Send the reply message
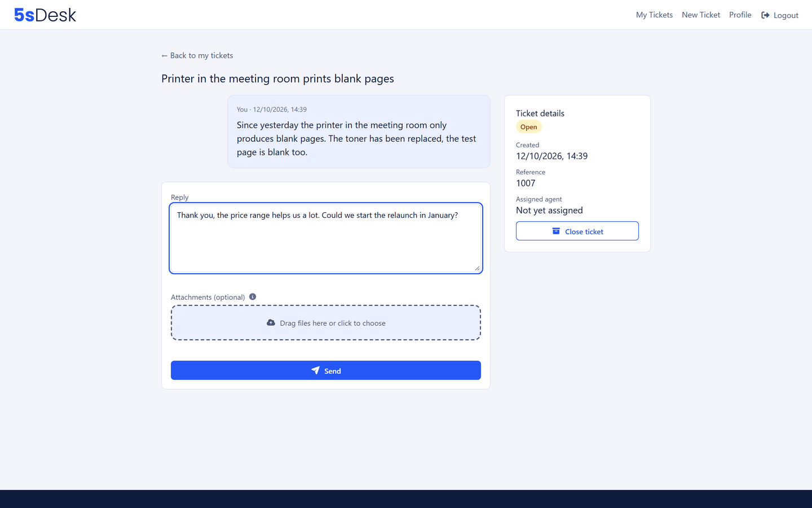The image size is (812, 508). coord(326,370)
